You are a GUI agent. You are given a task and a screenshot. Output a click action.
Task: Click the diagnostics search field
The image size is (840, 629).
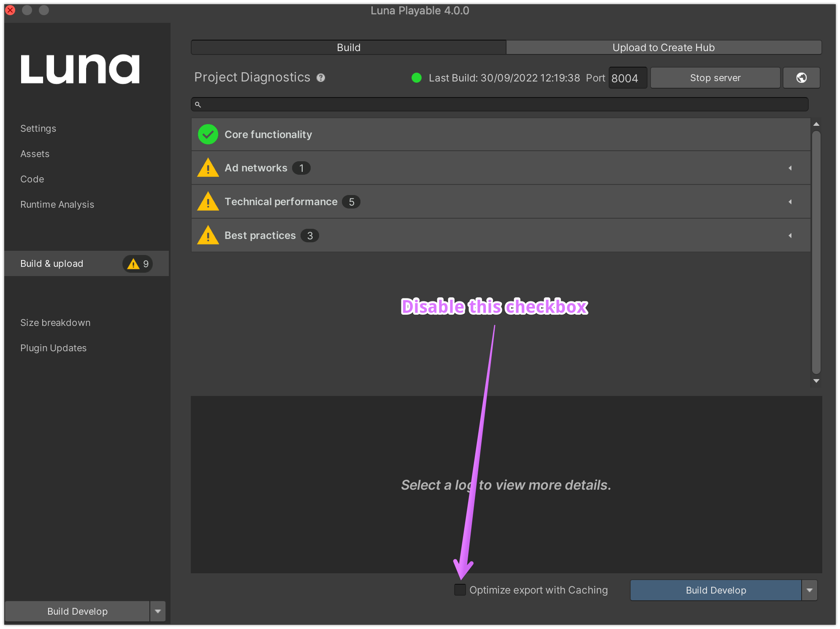(x=500, y=104)
